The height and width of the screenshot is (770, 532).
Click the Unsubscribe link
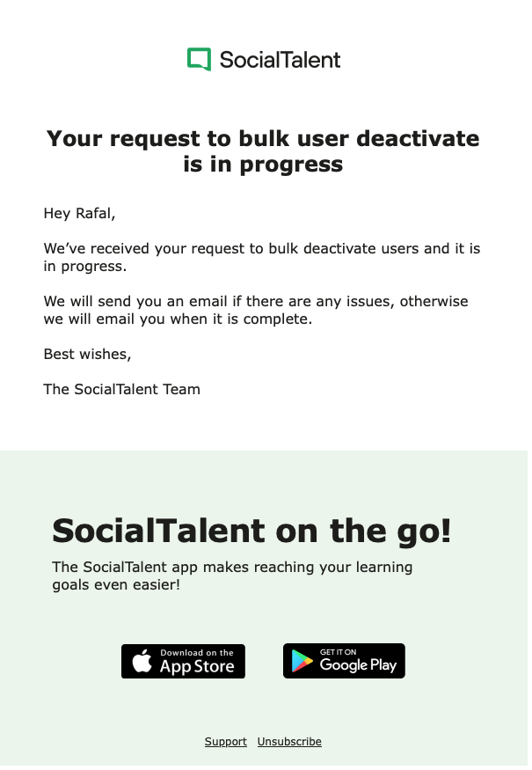tap(289, 742)
